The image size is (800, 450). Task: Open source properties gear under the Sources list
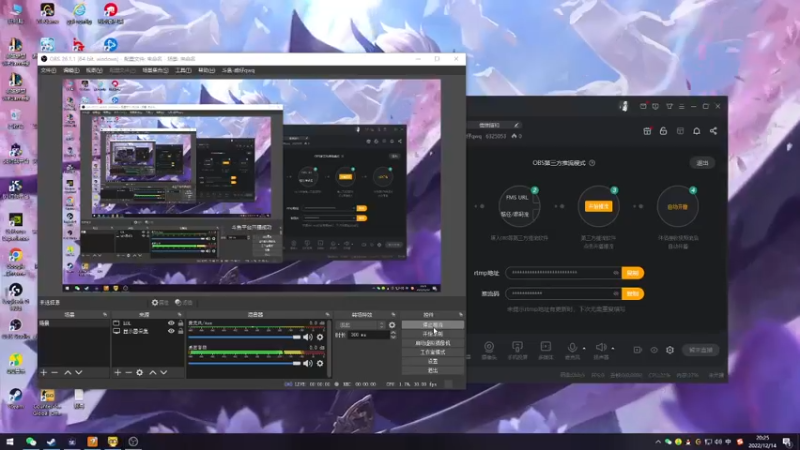[x=139, y=372]
